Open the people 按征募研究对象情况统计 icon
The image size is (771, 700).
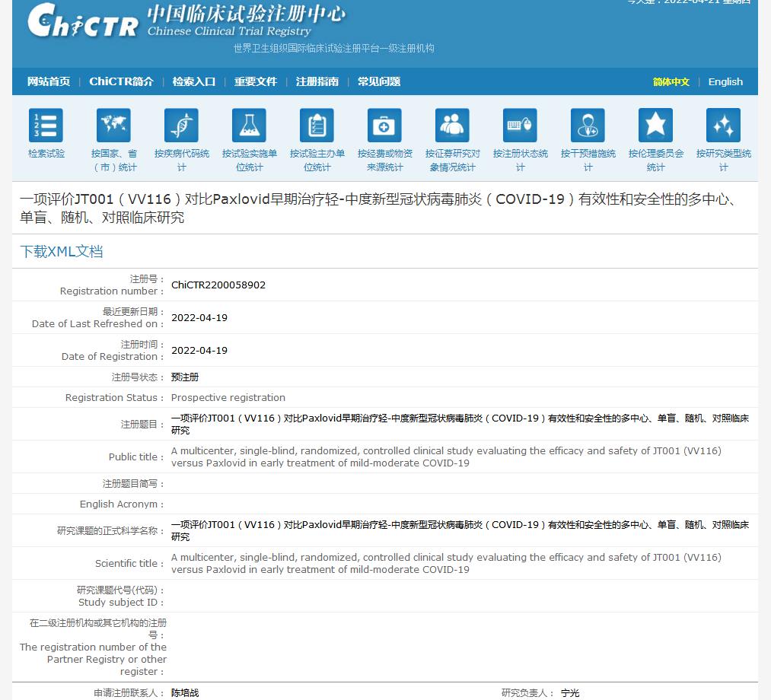click(x=452, y=125)
